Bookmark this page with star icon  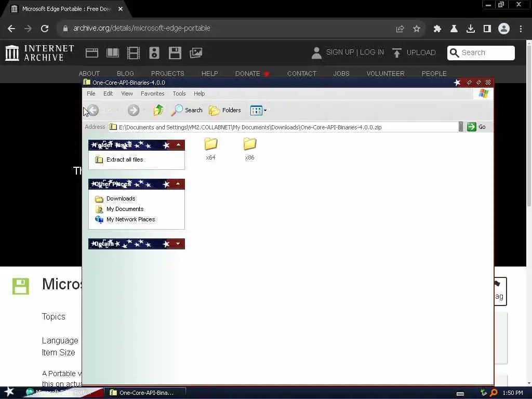[417, 29]
